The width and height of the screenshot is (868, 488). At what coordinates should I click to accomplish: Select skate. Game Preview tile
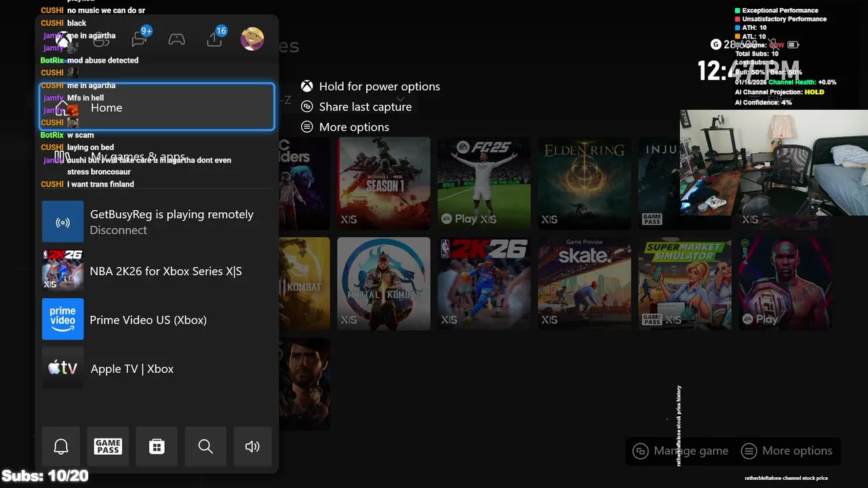click(585, 283)
